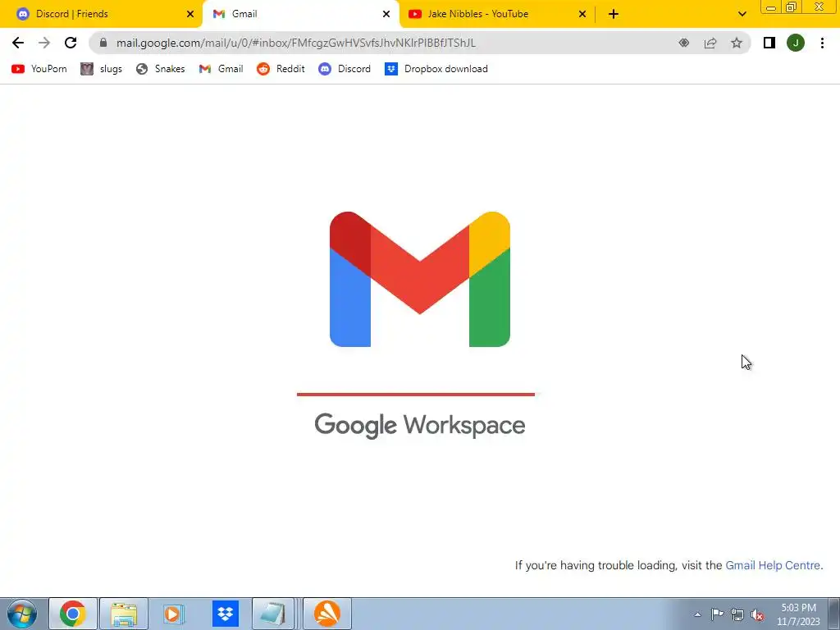Open the Dropbox download bookmark
This screenshot has height=630, width=840.
click(436, 69)
